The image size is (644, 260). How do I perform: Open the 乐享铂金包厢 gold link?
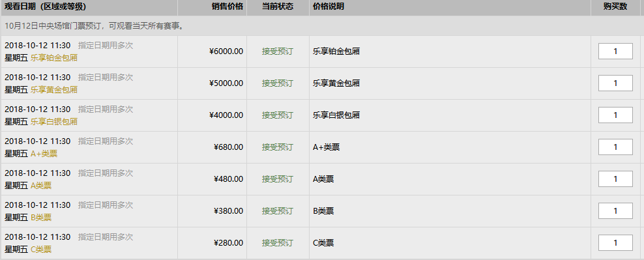(54, 58)
